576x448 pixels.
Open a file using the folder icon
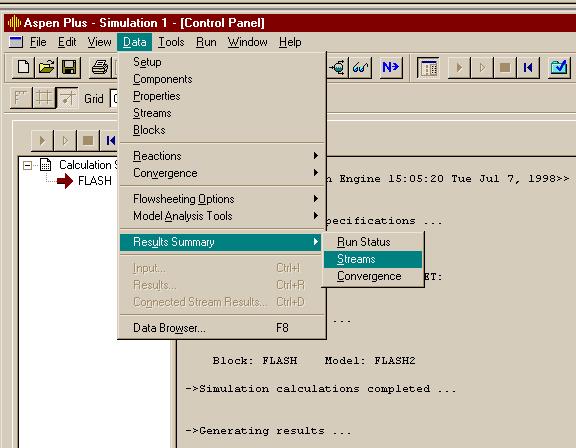(x=46, y=68)
